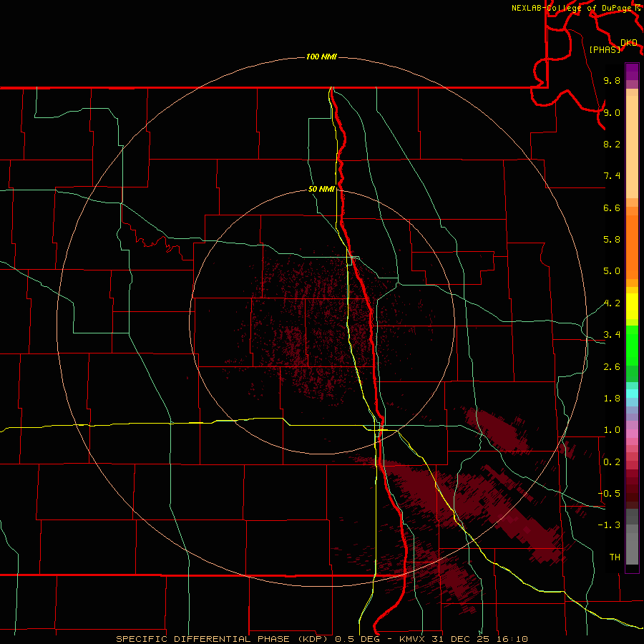This screenshot has width=644, height=644.
Task: Click the 5.8 value on the color scale
Action: pyautogui.click(x=612, y=240)
